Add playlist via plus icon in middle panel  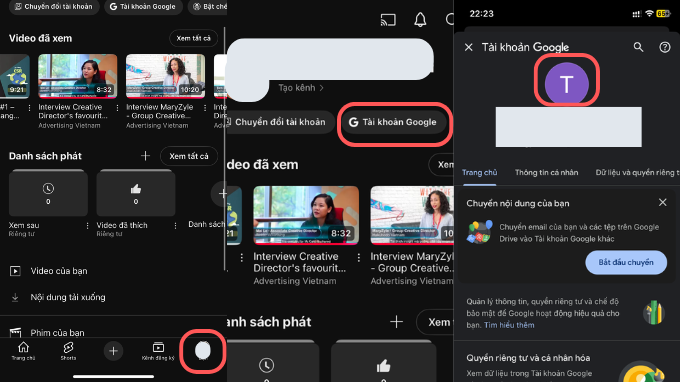click(396, 322)
